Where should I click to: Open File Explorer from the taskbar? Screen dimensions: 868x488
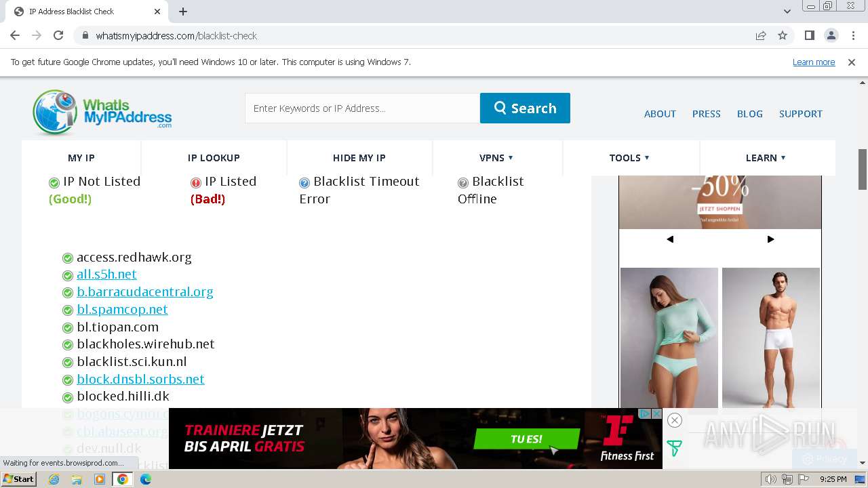pos(77,479)
